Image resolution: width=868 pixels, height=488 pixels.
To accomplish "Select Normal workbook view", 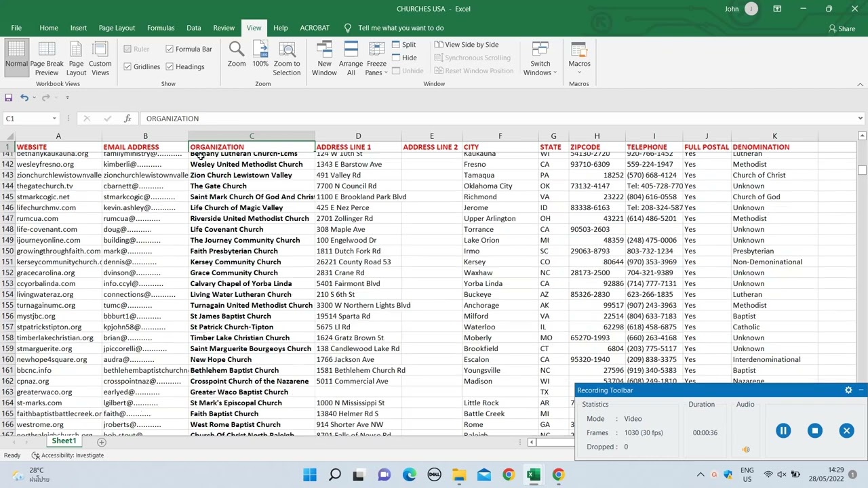I will click(16, 58).
